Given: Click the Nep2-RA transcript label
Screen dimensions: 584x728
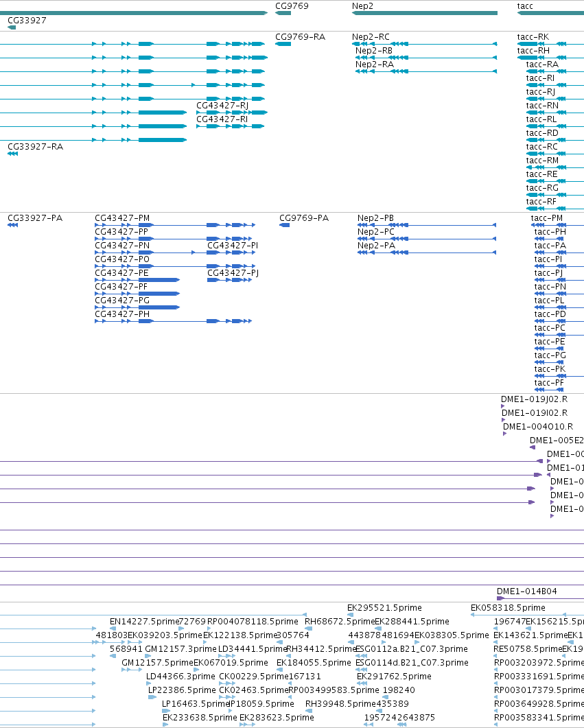Looking at the screenshot, I should (x=374, y=64).
